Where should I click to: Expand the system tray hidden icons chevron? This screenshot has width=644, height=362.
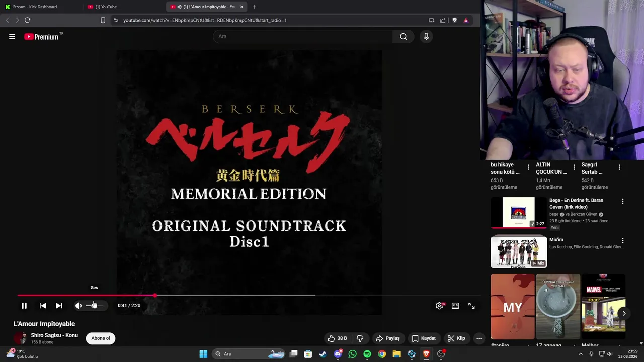(x=580, y=354)
